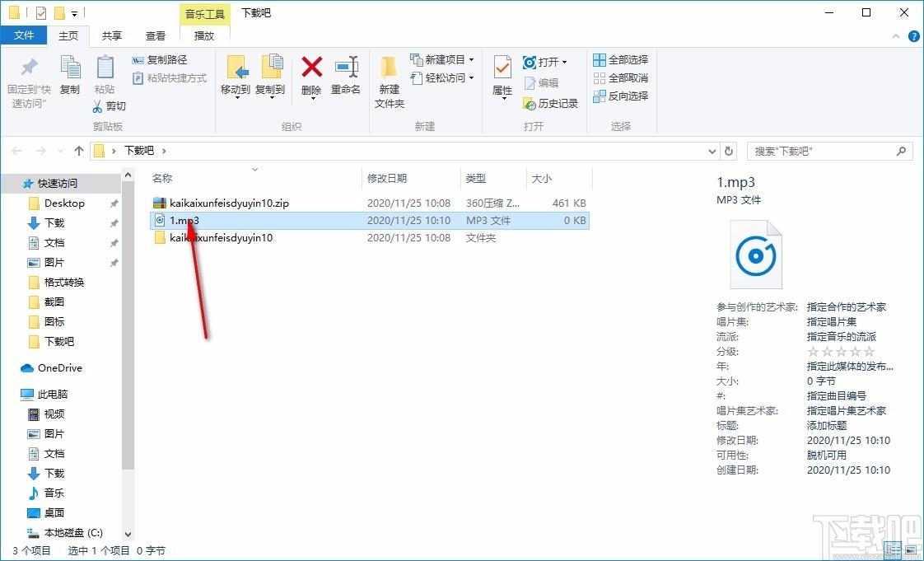Select kaikaixunfeisdyuyin10.zip file

click(x=229, y=203)
